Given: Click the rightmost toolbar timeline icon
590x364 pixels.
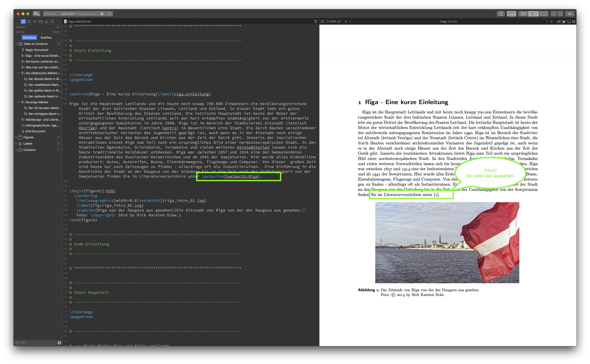Looking at the screenshot, I should (x=570, y=14).
